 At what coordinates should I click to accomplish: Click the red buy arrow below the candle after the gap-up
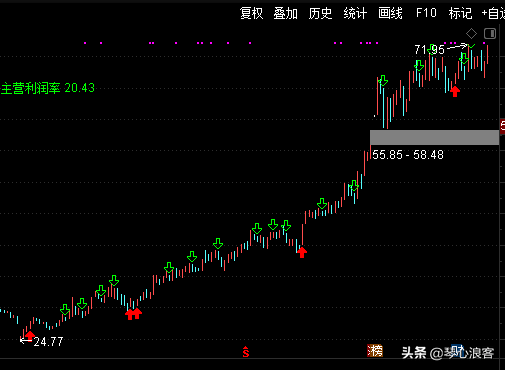455,91
